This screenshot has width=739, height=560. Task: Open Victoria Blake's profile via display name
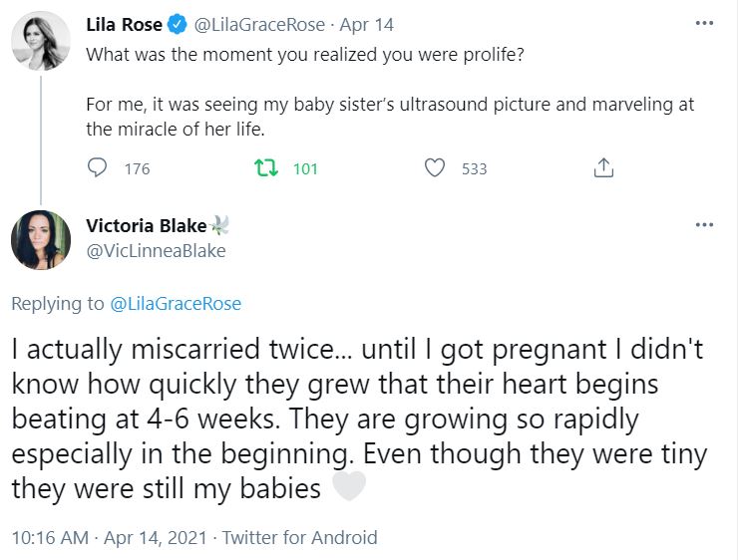coord(146,225)
